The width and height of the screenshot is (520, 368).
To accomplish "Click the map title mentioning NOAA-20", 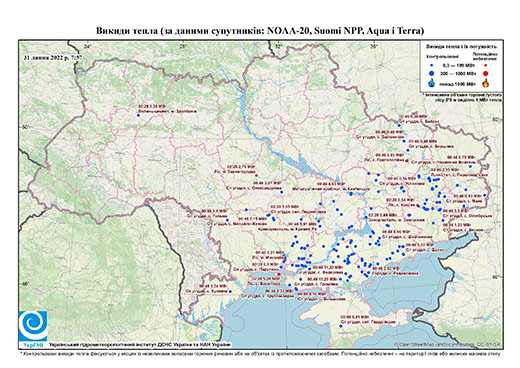I will pos(260,31).
